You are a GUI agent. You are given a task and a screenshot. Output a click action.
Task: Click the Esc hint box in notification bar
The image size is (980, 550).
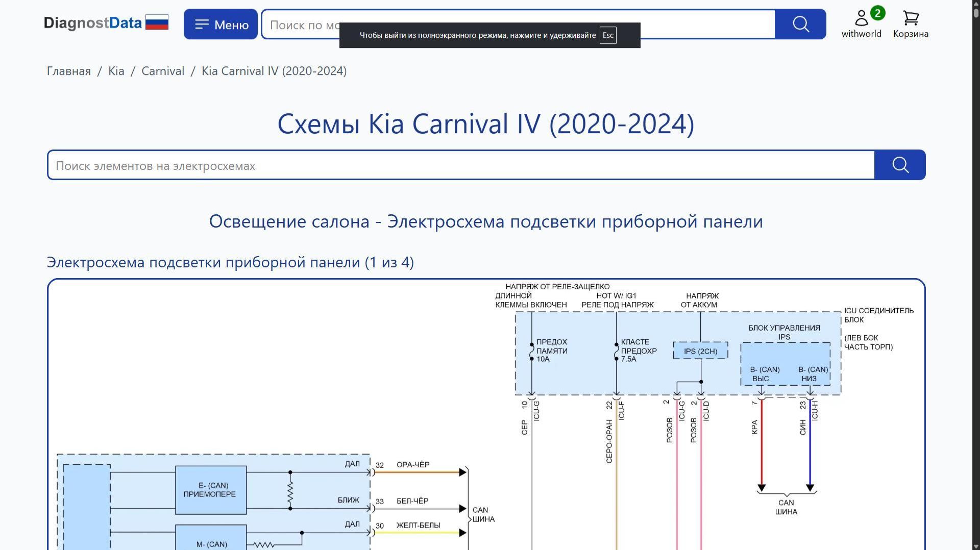coord(608,35)
